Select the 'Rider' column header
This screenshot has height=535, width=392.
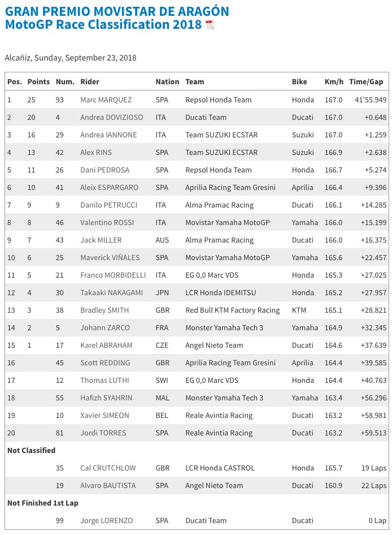coord(90,81)
